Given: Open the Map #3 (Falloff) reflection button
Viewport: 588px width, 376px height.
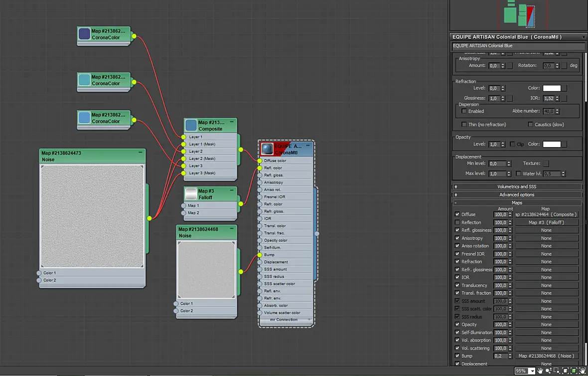Looking at the screenshot, I should pyautogui.click(x=546, y=222).
